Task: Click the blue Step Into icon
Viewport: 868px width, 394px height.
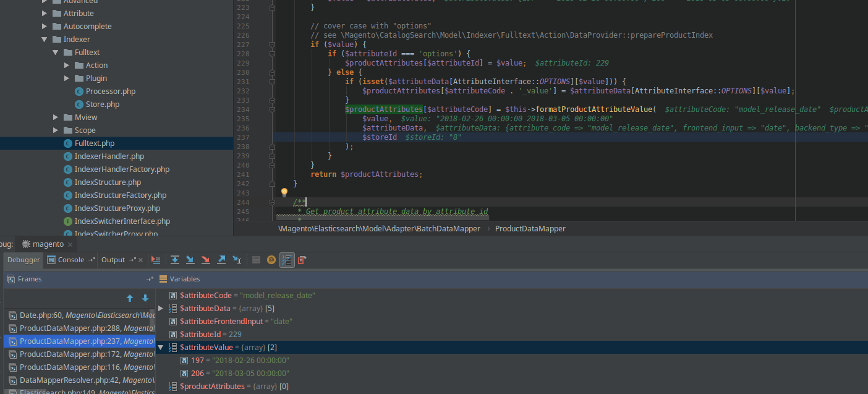Action: pyautogui.click(x=190, y=260)
